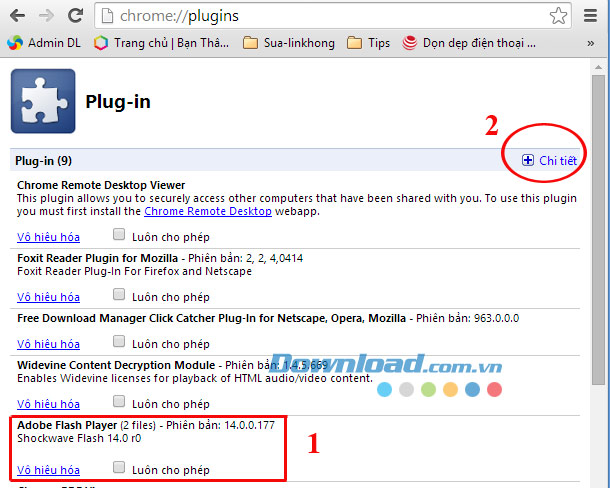Expand plugin details with Chi tiết

(x=549, y=160)
